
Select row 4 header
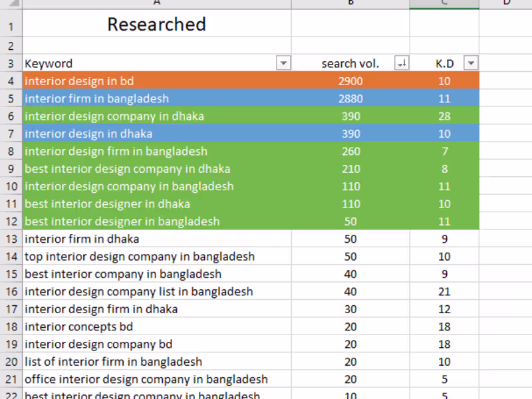tap(11, 80)
